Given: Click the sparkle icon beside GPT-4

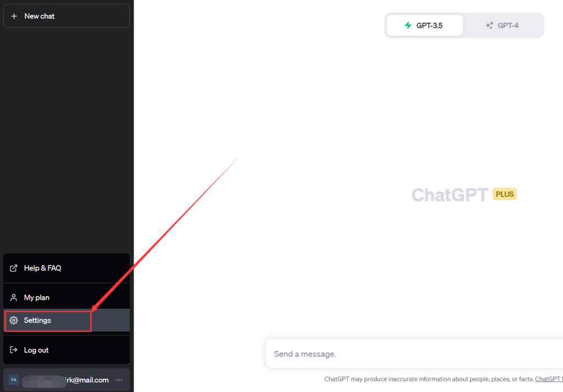Looking at the screenshot, I should (489, 25).
